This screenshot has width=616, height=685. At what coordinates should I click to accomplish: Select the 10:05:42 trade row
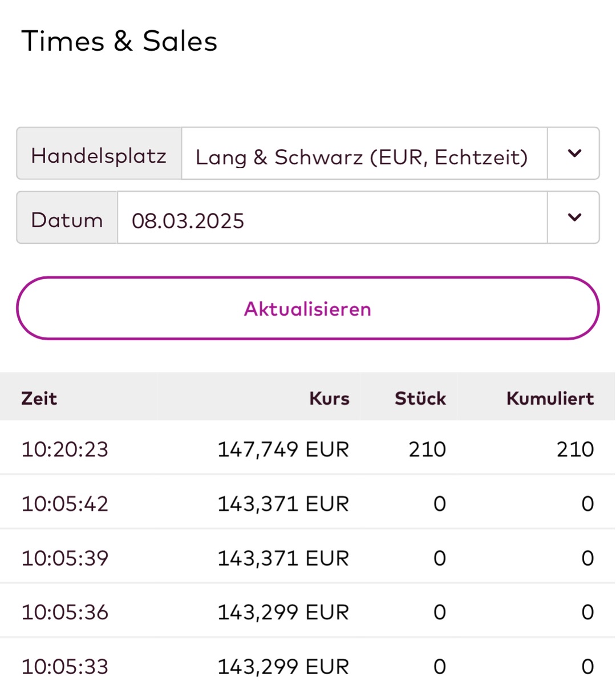coord(308,503)
